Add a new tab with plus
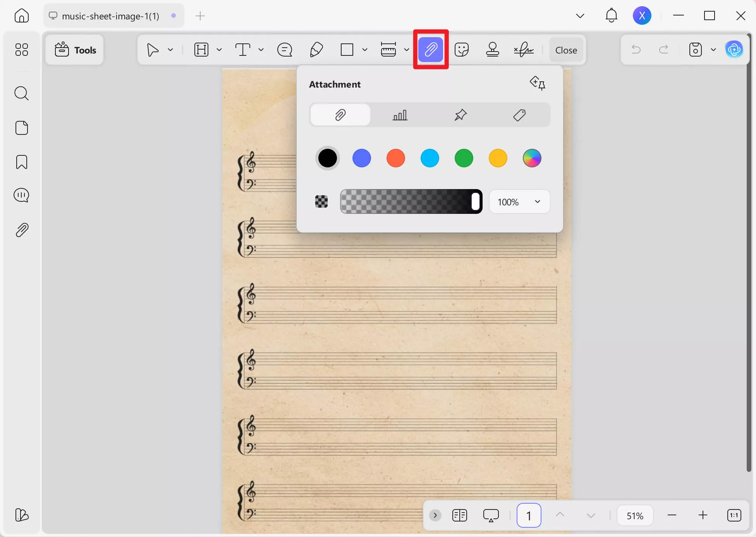The width and height of the screenshot is (756, 537). tap(200, 16)
